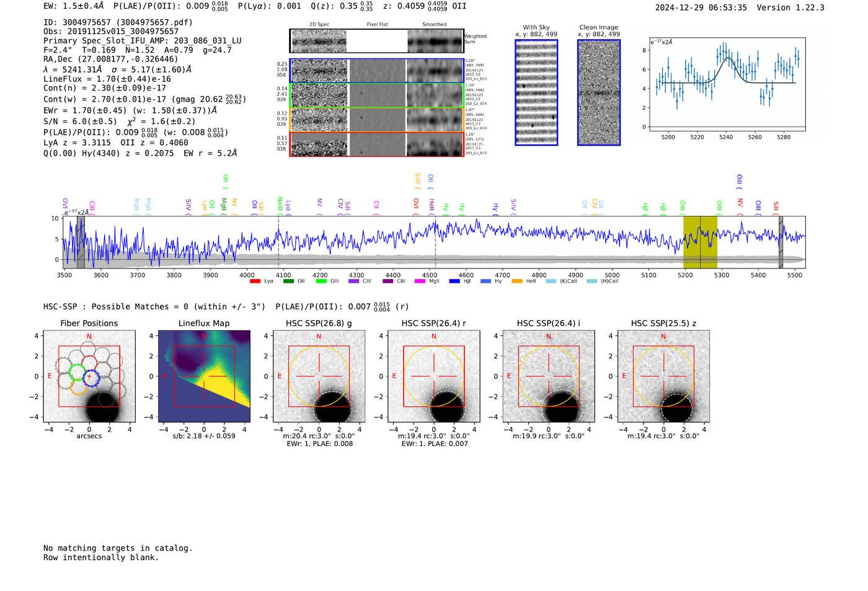Open the Clean Image thumbnail

tap(598, 92)
